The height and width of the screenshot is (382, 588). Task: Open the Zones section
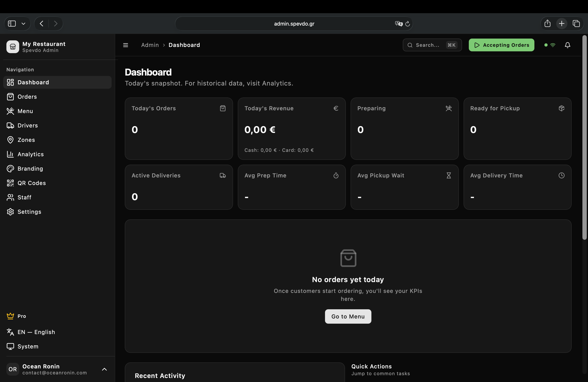[x=26, y=140]
